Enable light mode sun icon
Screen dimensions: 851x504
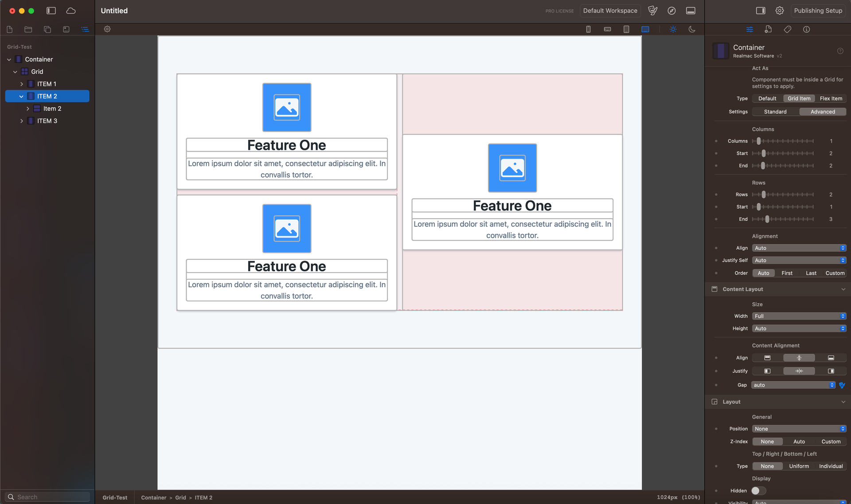(x=673, y=29)
